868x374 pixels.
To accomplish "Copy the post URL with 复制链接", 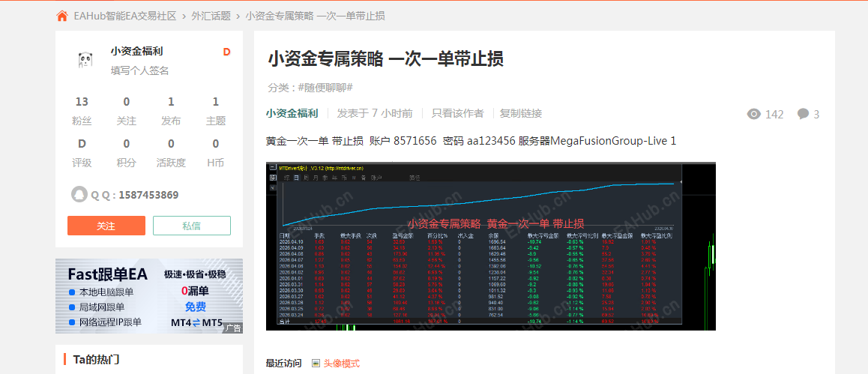I will pos(521,113).
